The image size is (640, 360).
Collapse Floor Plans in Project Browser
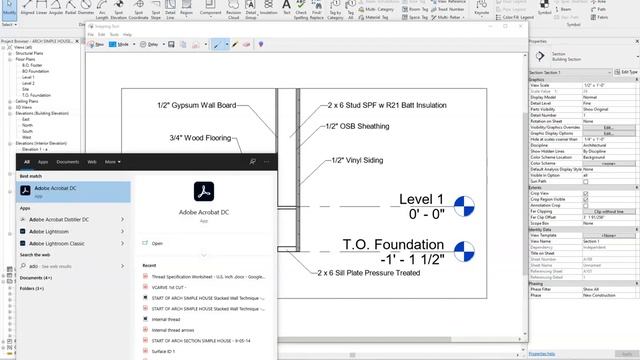[x=10, y=60]
